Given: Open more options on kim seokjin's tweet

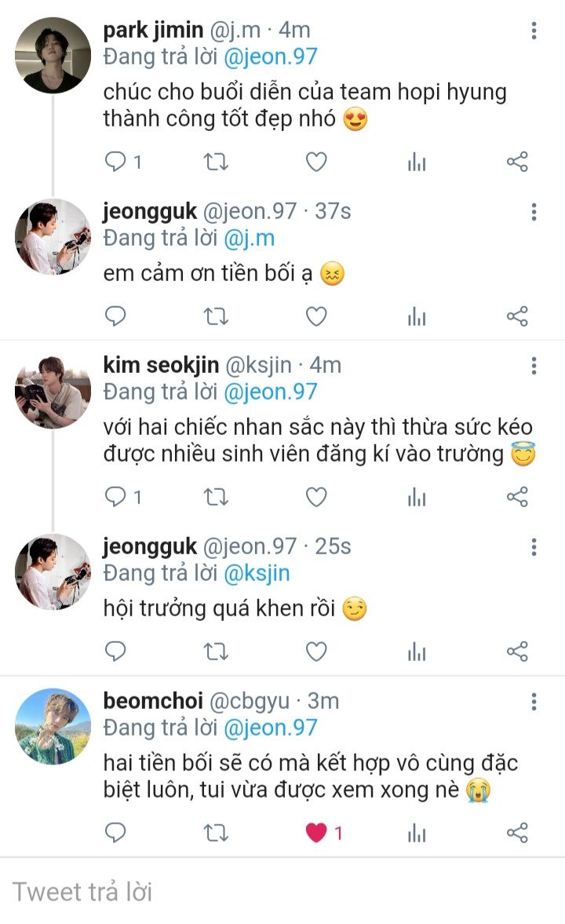Looking at the screenshot, I should click(x=534, y=366).
